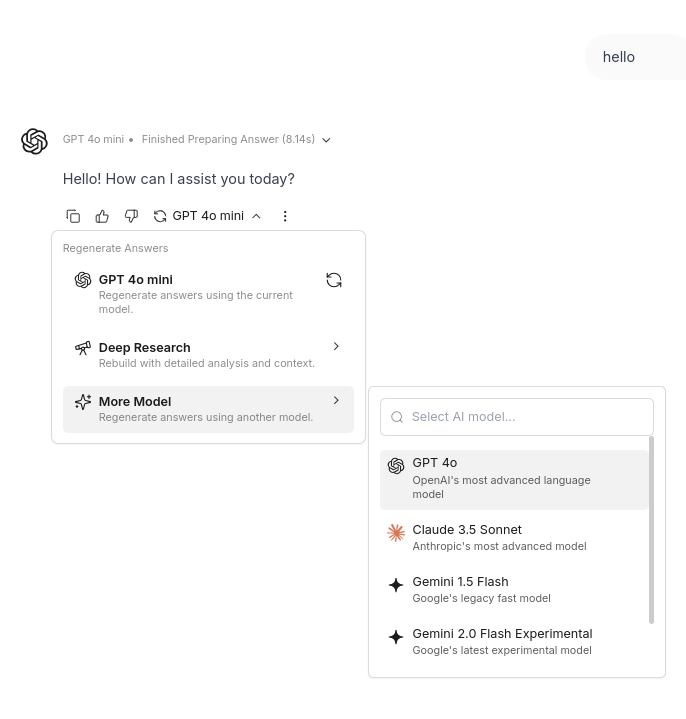Screen dimensions: 686x719
Task: Select GPT 4o from the model list
Action: click(x=500, y=479)
